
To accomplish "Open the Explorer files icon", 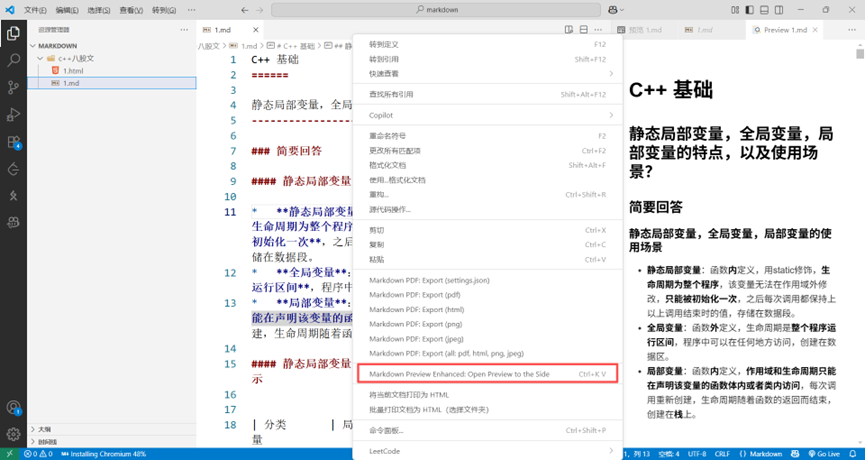I will point(13,33).
